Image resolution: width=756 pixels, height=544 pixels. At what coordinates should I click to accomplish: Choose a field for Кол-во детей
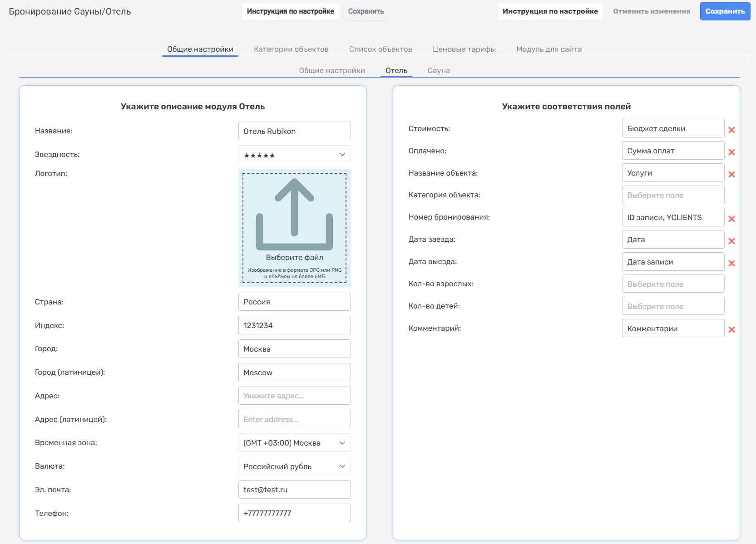673,306
